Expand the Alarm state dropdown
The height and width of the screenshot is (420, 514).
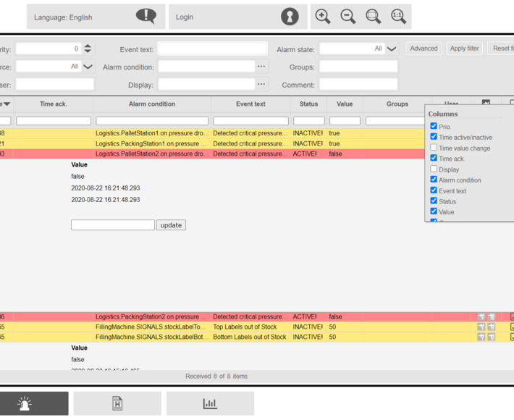(392, 49)
